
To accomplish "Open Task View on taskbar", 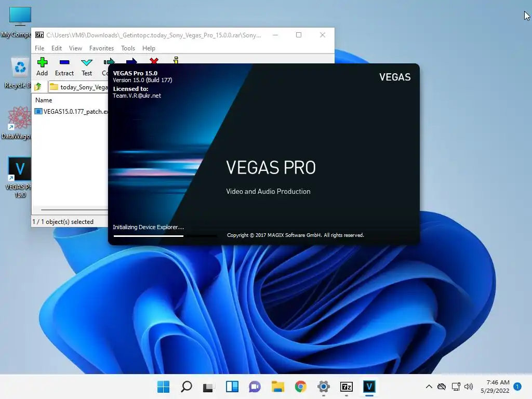I will pyautogui.click(x=208, y=387).
